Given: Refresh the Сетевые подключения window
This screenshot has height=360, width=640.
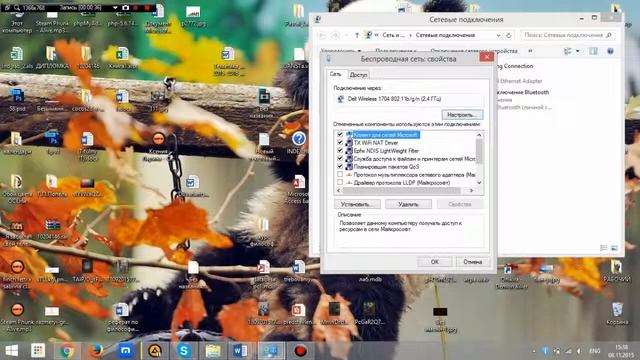Looking at the screenshot, I should pos(509,36).
